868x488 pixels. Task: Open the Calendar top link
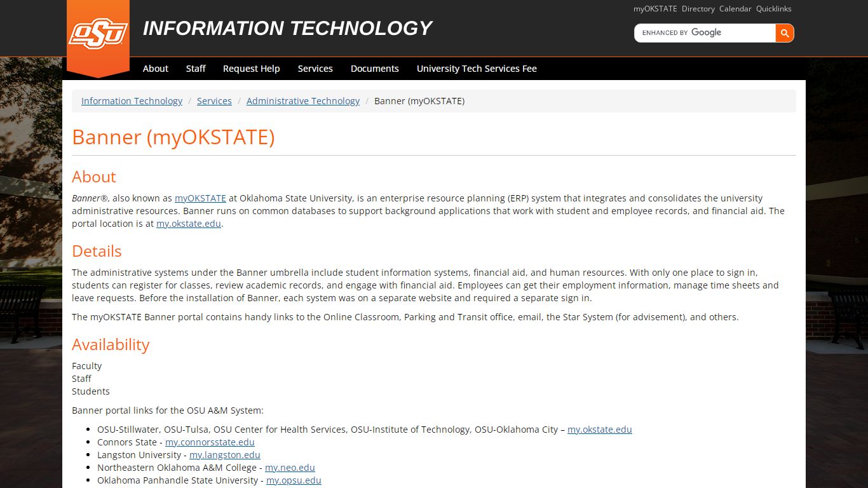[735, 9]
